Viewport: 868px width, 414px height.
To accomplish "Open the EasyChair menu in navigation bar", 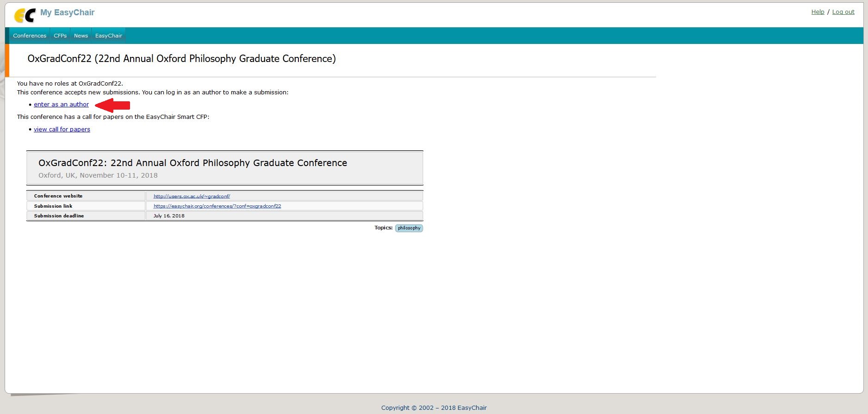I will [109, 36].
